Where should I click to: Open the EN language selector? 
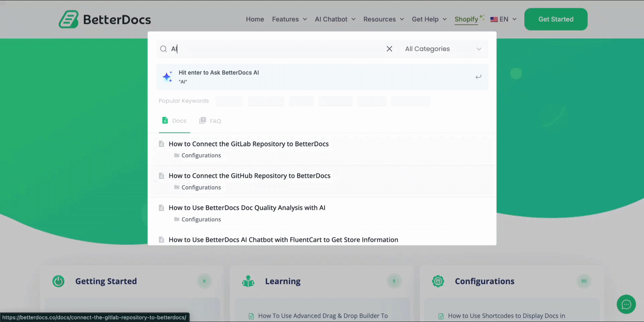504,19
